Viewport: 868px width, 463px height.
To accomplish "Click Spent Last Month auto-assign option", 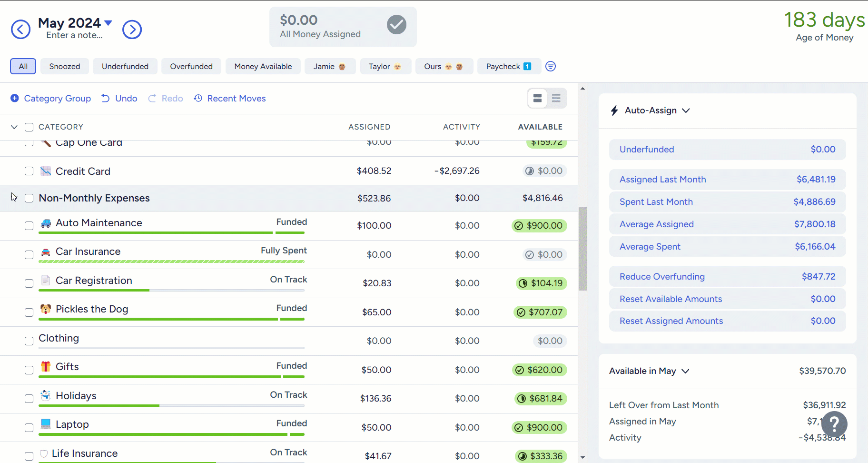I will pyautogui.click(x=728, y=202).
